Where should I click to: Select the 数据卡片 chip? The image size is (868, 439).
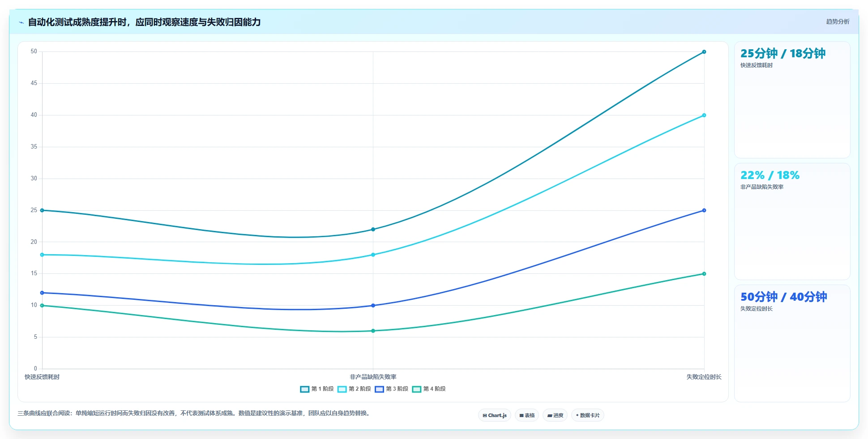pos(588,415)
